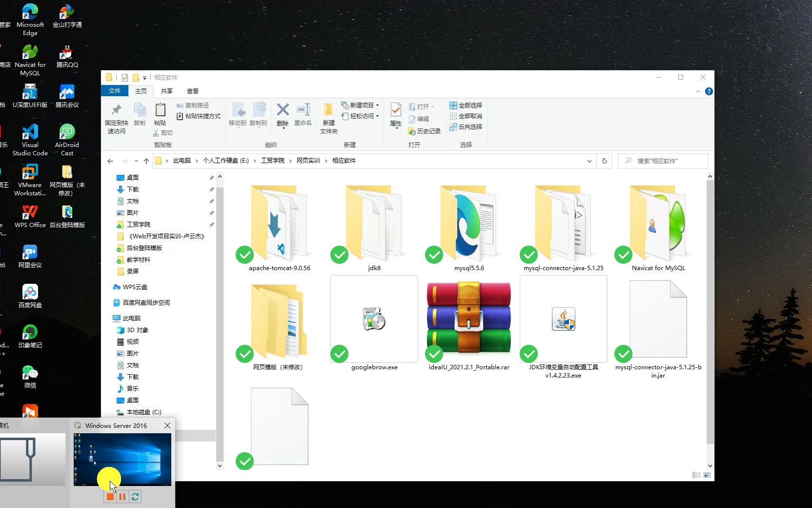Screen dimensions: 812x508
Task: Restart Windows Server 2016 VM icon
Action: (x=135, y=497)
